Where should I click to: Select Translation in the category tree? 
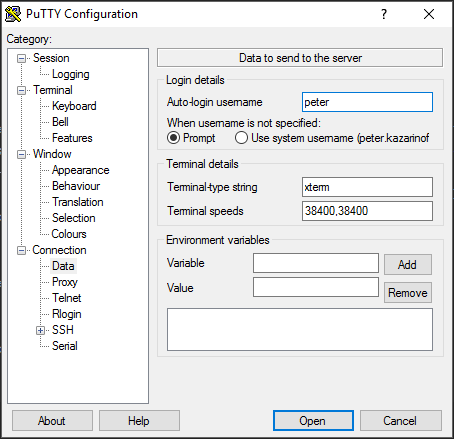(x=78, y=202)
